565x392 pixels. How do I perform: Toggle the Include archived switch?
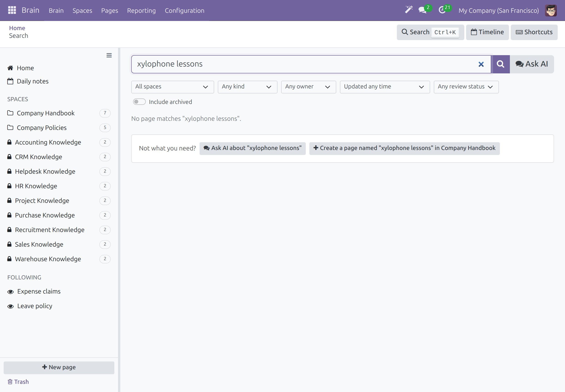[x=139, y=102]
